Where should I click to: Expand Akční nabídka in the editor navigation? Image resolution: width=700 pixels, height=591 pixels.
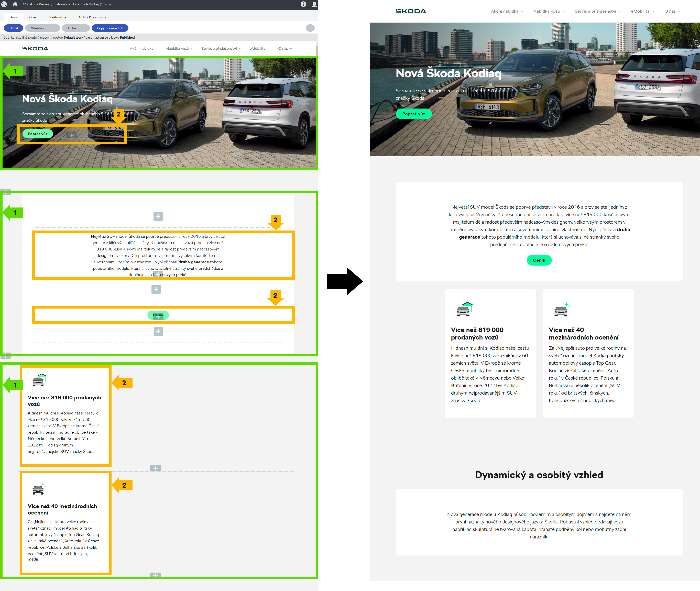click(144, 49)
